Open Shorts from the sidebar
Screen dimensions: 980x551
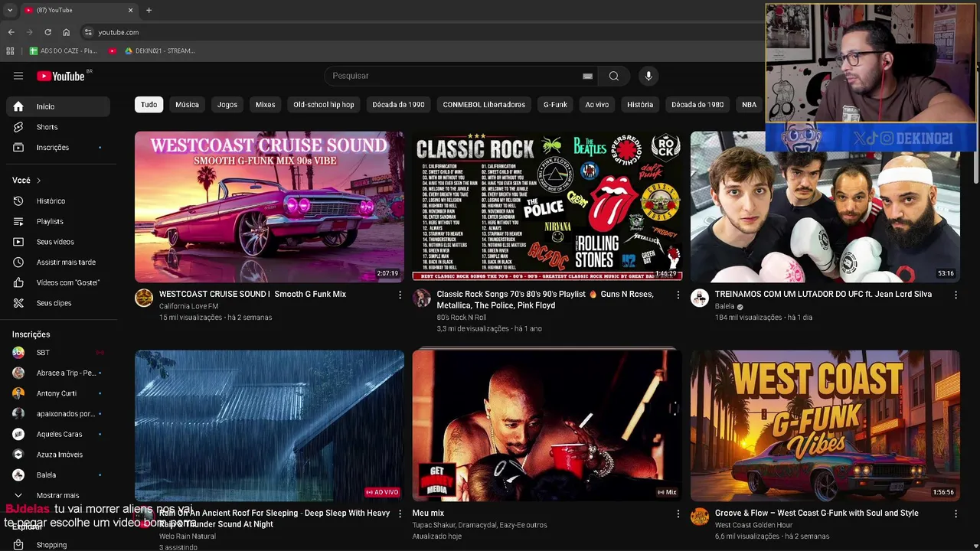(x=58, y=127)
